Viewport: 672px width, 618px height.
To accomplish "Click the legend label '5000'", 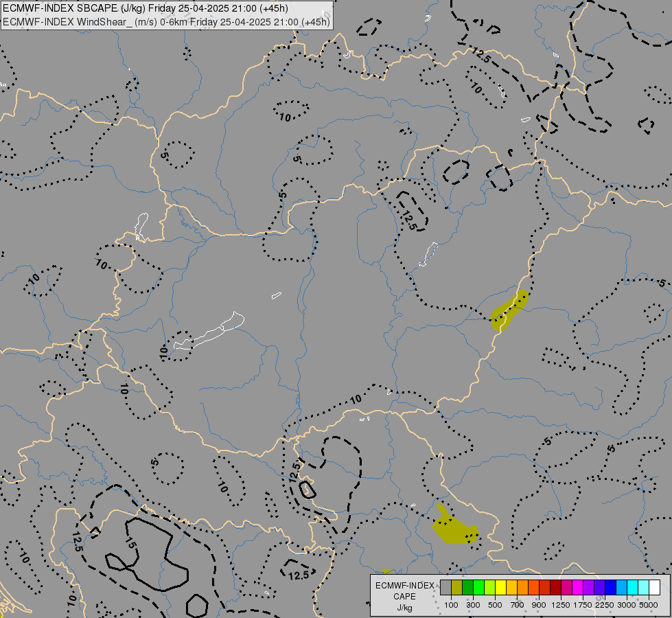I will coord(649,605).
